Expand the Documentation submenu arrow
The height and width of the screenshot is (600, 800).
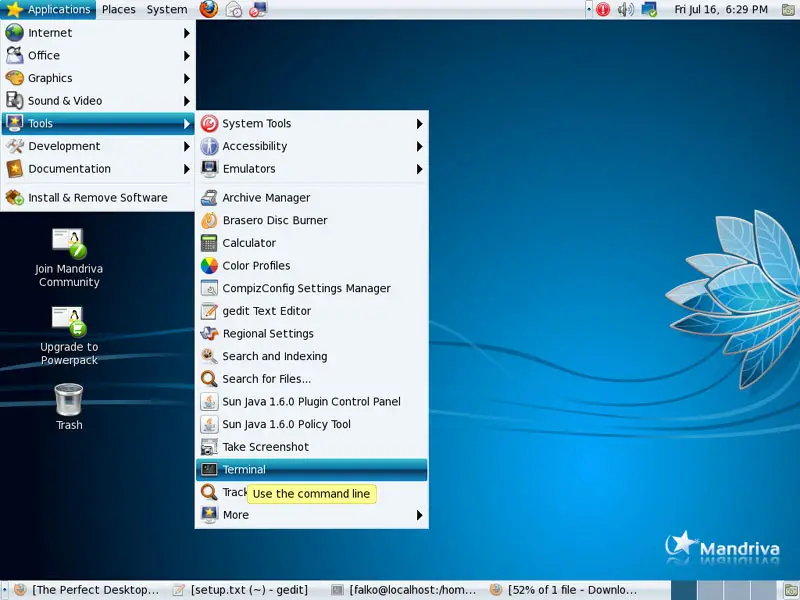tap(187, 169)
